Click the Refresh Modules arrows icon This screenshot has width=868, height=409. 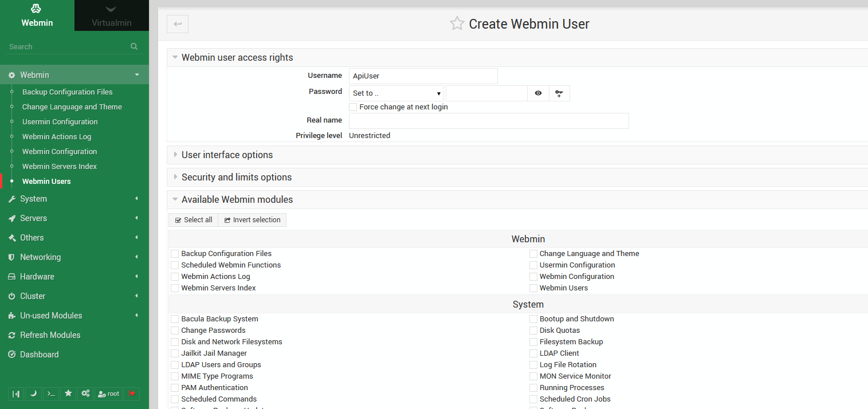(12, 335)
